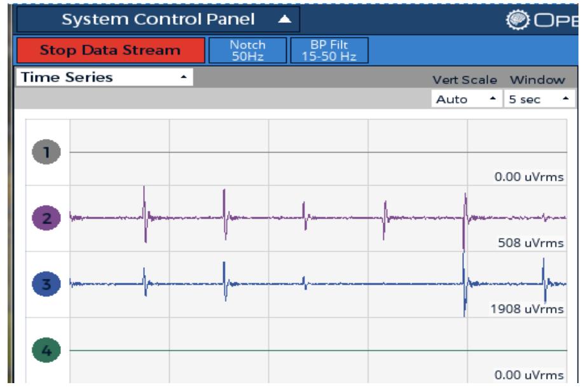Click the OpenBCI brain logo icon

click(x=517, y=20)
